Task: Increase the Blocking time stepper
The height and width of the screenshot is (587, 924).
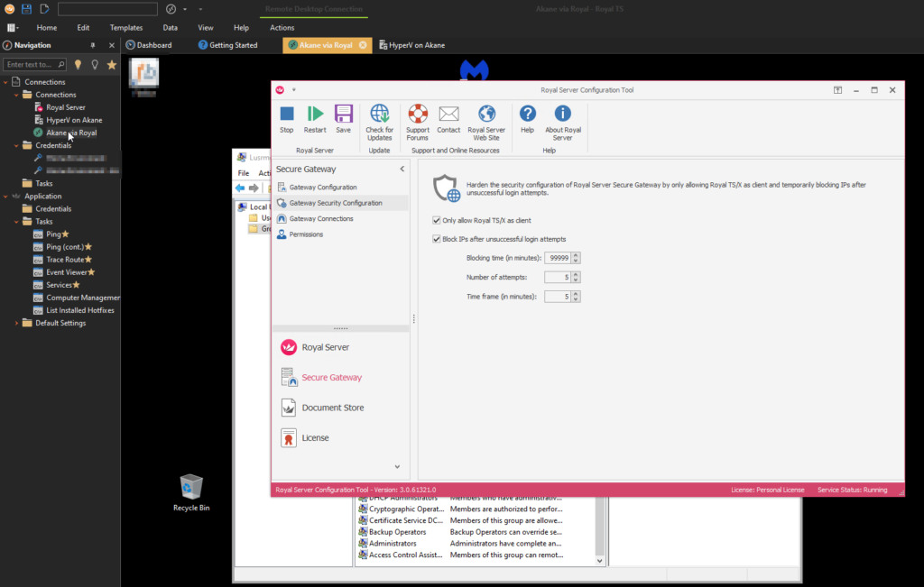Action: pos(576,255)
